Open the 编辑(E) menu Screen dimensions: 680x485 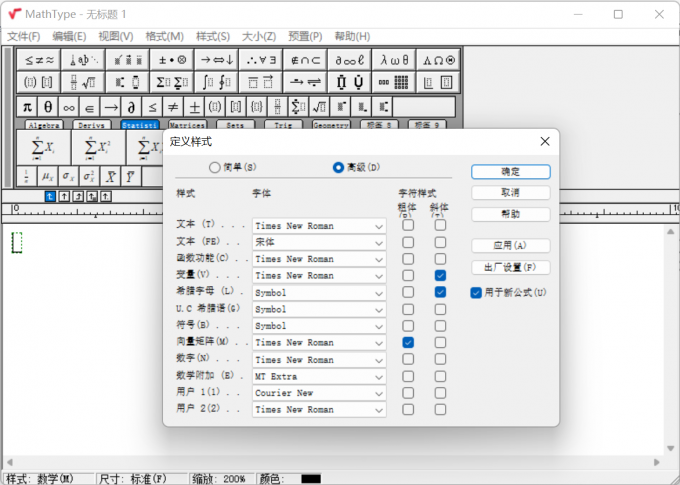(69, 36)
